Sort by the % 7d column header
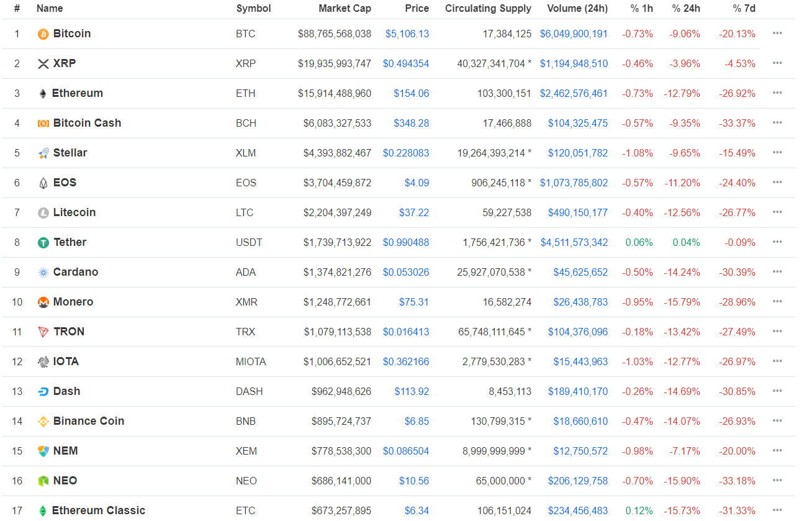 tap(744, 8)
